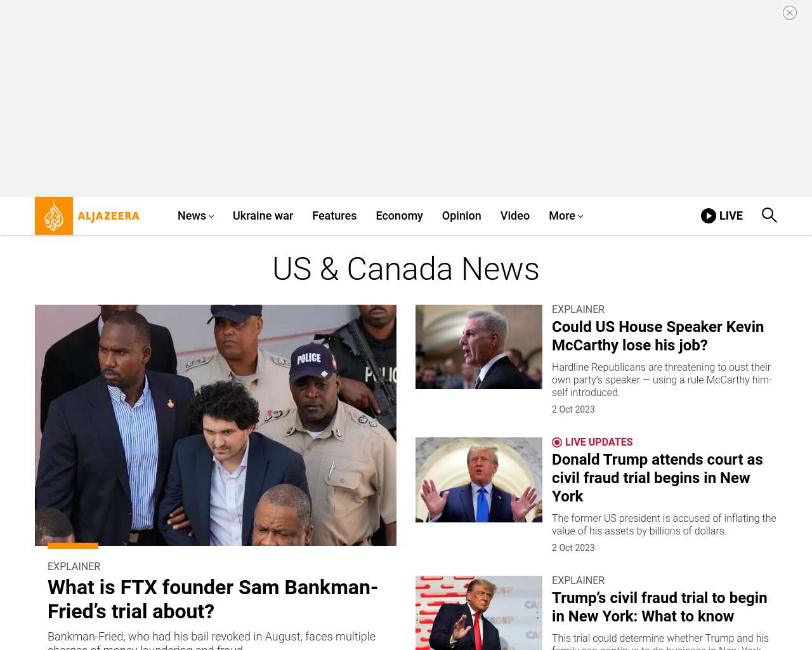The width and height of the screenshot is (812, 650).
Task: Click the LIVE play icon
Action: pos(709,216)
